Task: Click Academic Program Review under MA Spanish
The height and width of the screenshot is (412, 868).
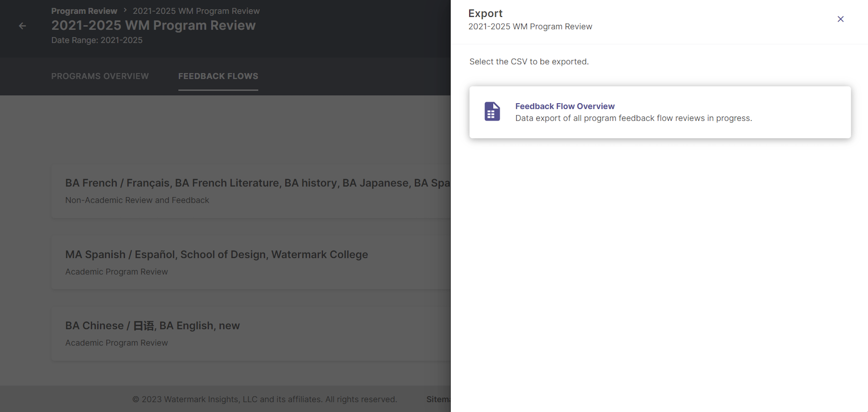Action: pos(116,271)
